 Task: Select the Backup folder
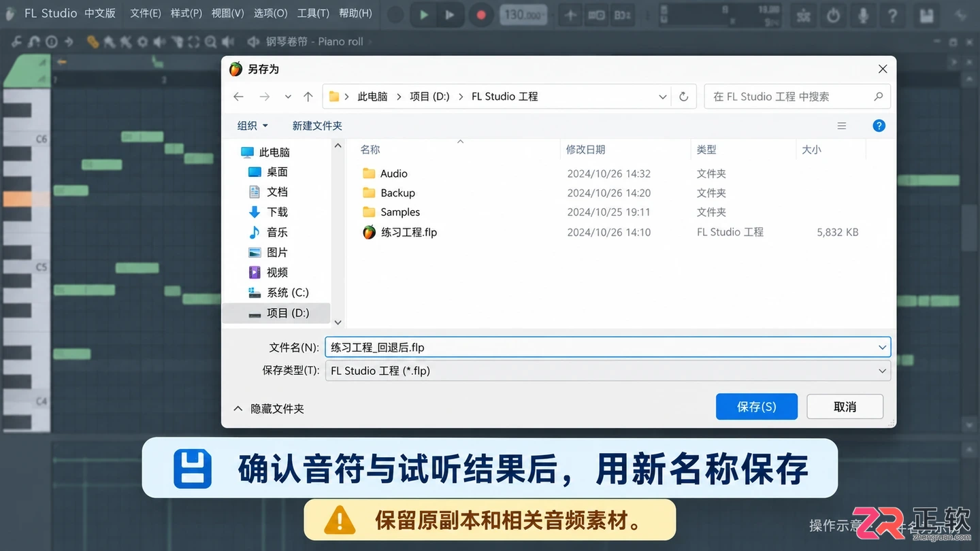point(397,193)
